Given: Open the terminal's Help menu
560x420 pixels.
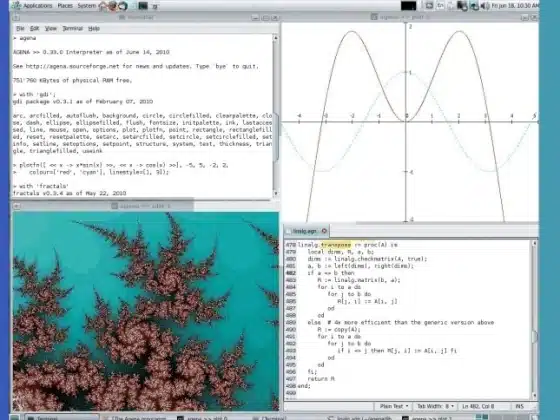Looking at the screenshot, I should tap(94, 29).
